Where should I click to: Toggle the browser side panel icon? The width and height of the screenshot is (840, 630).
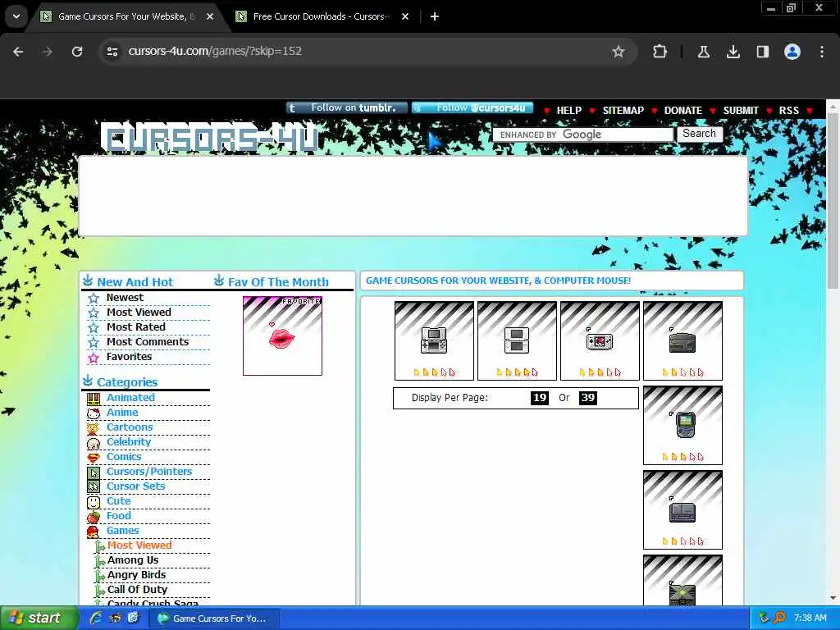point(762,52)
